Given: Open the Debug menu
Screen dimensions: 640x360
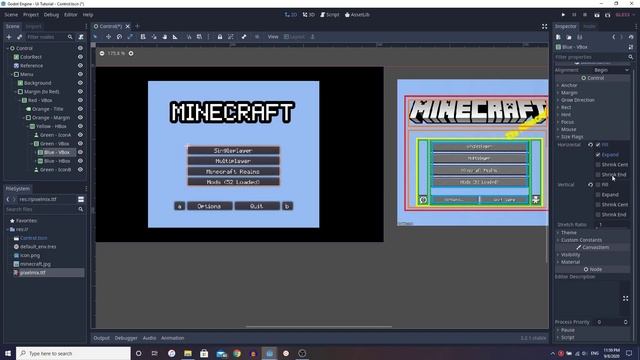Looking at the screenshot, I should [51, 15].
